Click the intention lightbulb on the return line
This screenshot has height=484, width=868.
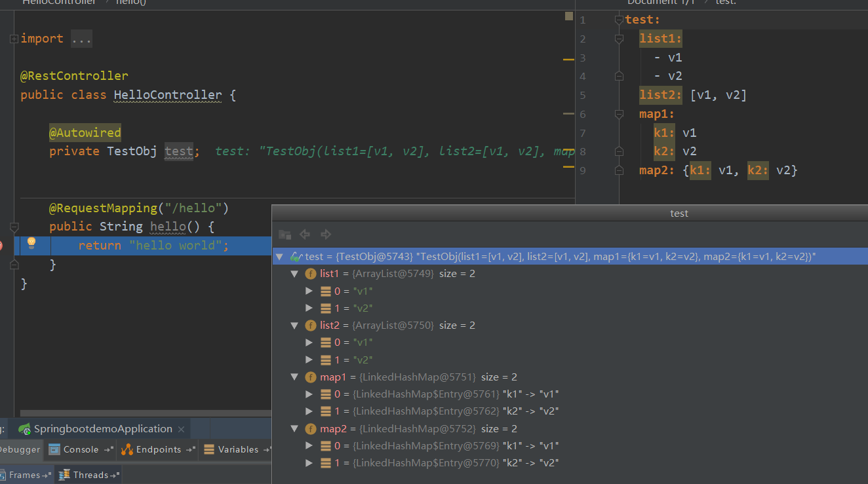click(x=31, y=244)
